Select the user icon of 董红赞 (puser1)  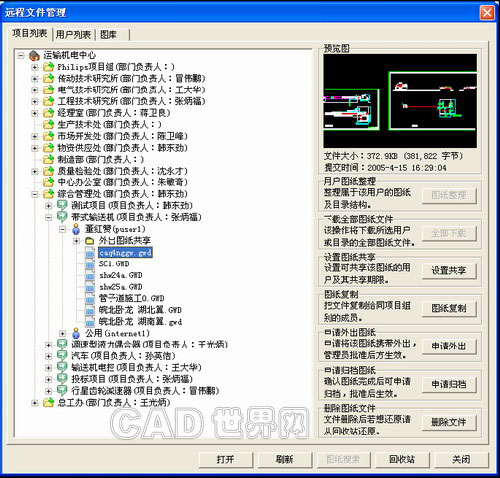pos(76,229)
